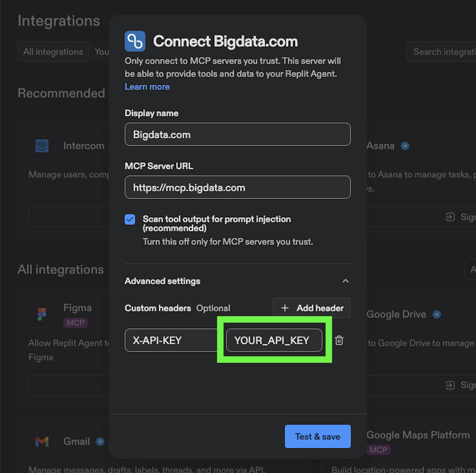Click the Google Drive card title
Screen dimensions: 476x473
[x=396, y=314]
